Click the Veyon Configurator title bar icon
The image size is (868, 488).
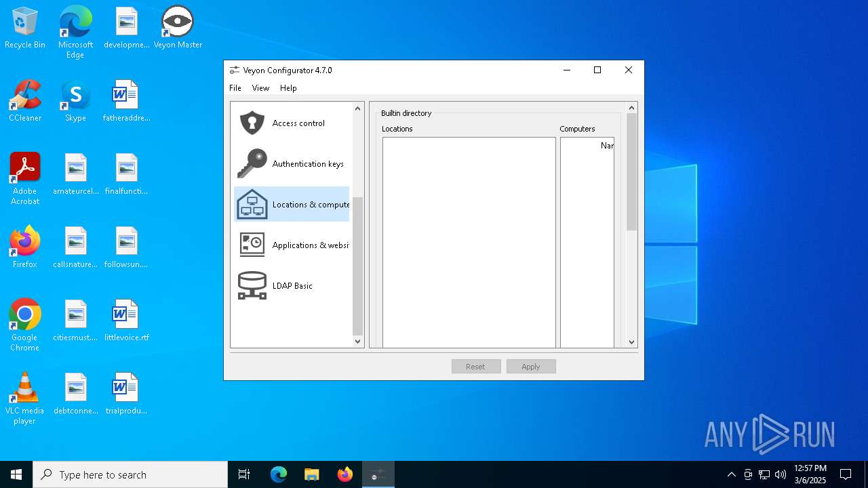[235, 70]
